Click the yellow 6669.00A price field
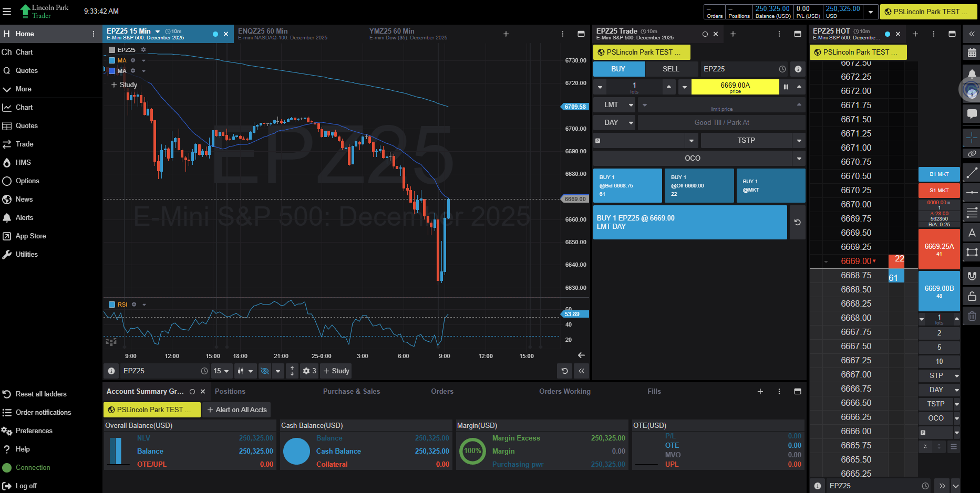The height and width of the screenshot is (493, 980). tap(735, 87)
